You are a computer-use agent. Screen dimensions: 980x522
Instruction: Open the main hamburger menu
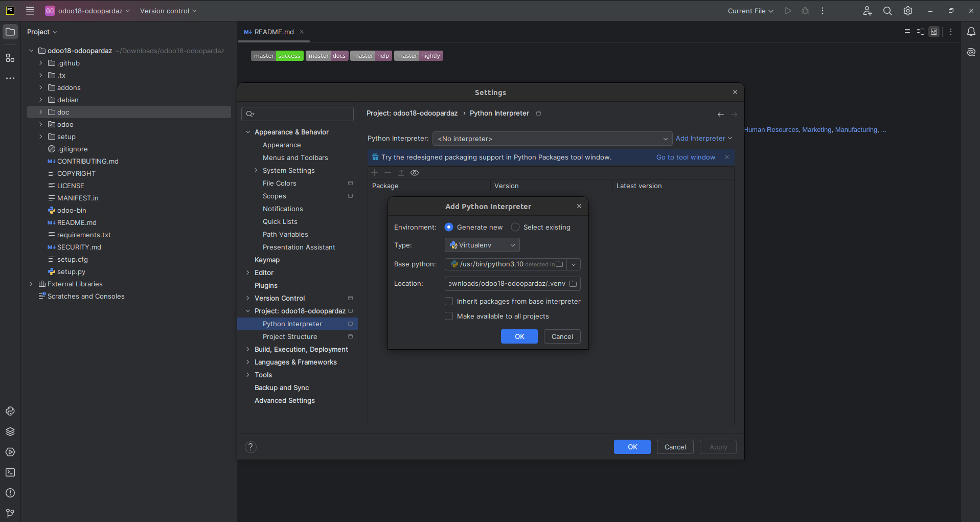tap(30, 11)
